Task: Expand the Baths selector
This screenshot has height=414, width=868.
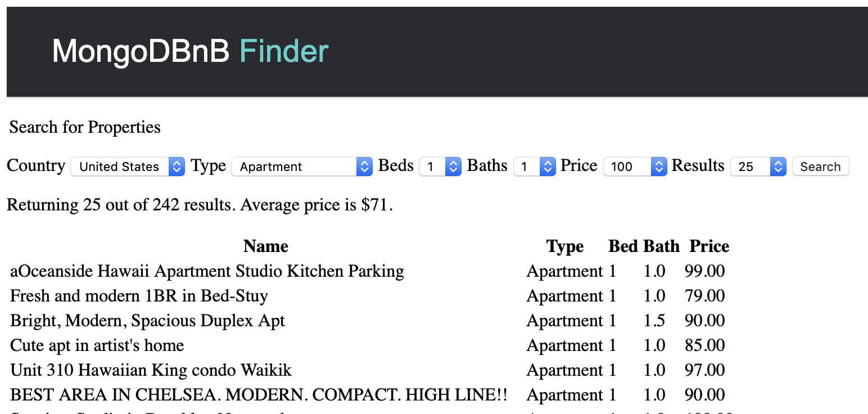Action: tap(535, 166)
